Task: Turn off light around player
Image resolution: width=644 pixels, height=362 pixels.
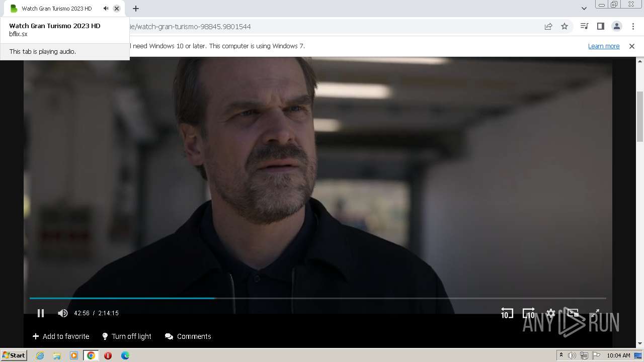Action: pyautogui.click(x=126, y=336)
